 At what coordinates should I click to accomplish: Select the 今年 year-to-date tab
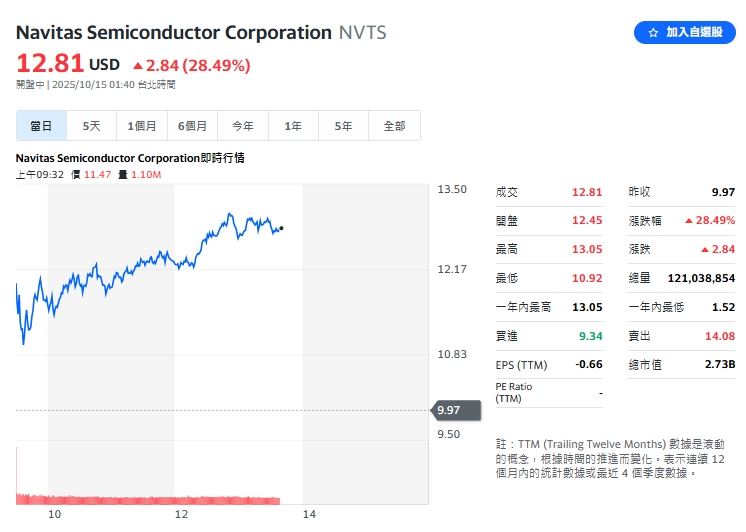(x=243, y=126)
